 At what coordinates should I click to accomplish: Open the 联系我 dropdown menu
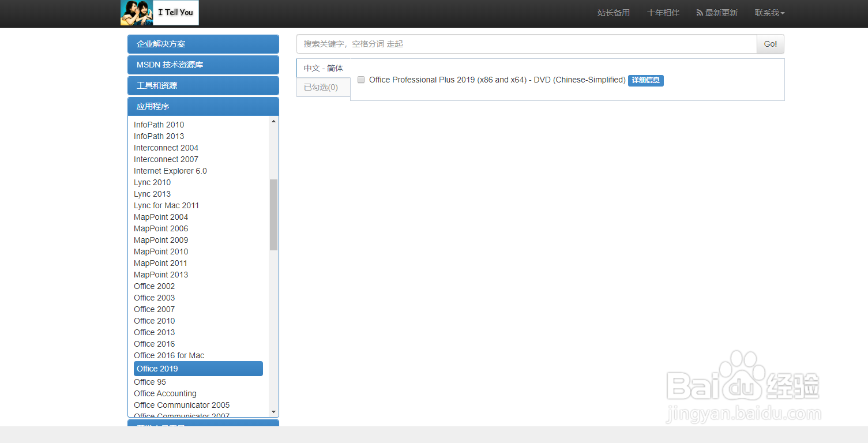coord(770,13)
